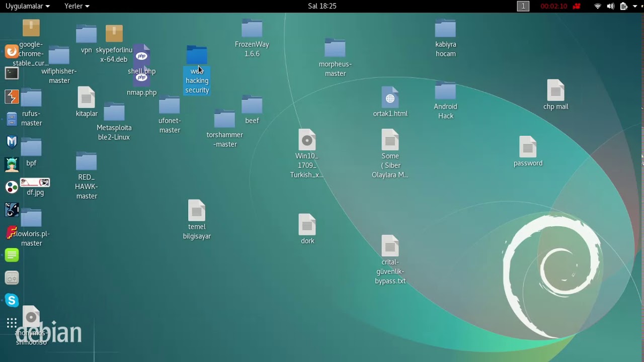Viewport: 644px width, 362px height.
Task: Select the Android Hack folder
Action: (445, 91)
